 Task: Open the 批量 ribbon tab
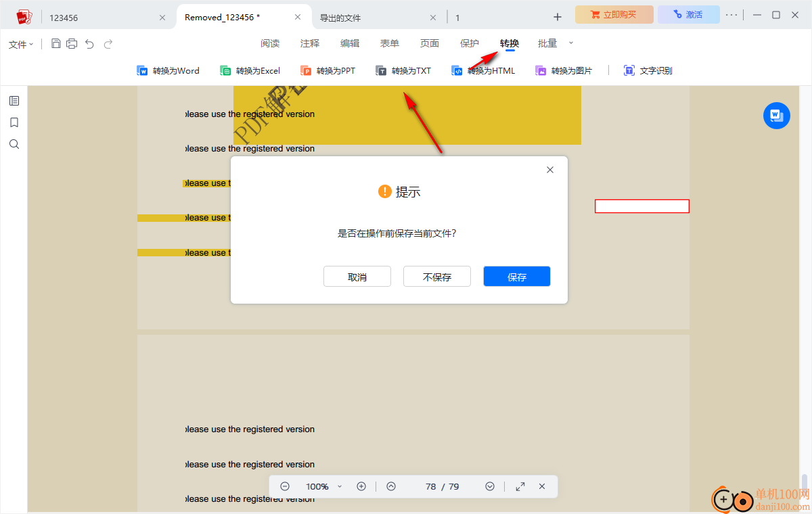pos(547,43)
